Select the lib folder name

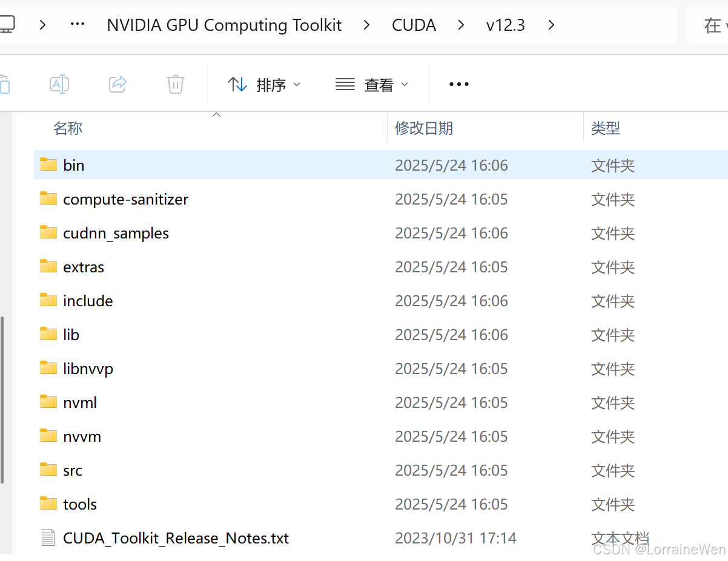(71, 335)
